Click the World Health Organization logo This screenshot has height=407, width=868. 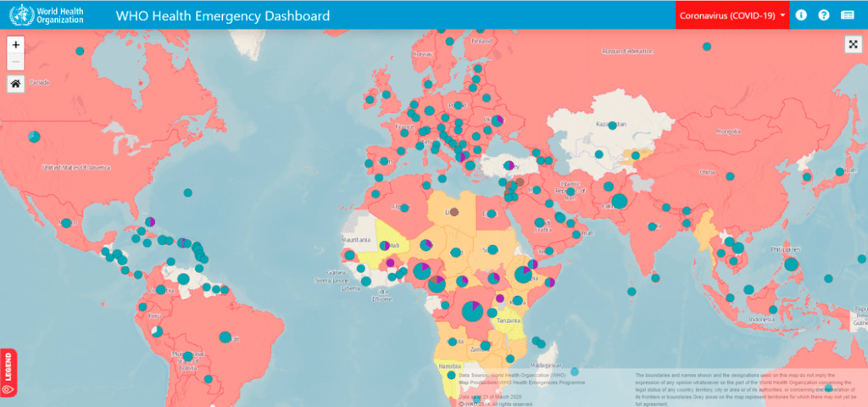click(x=47, y=15)
